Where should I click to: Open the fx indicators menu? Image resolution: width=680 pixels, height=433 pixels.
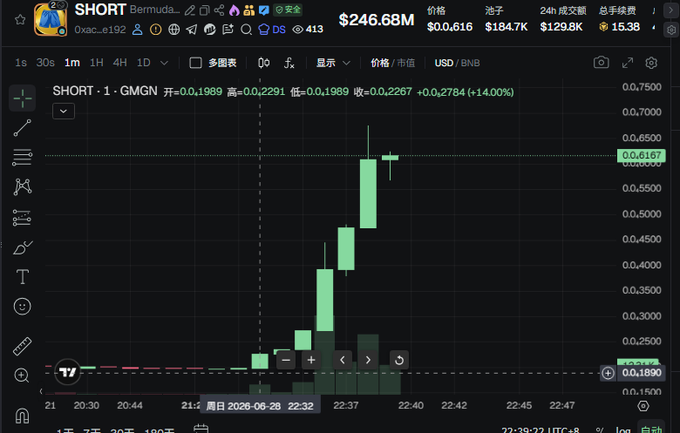[289, 63]
